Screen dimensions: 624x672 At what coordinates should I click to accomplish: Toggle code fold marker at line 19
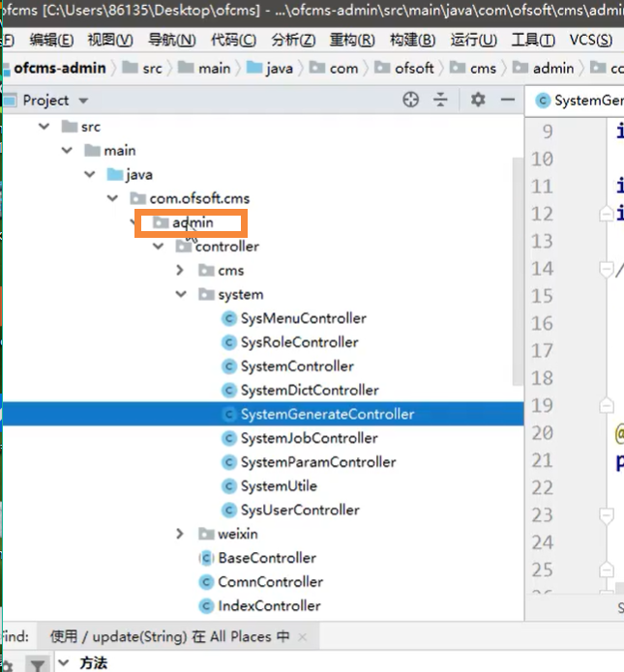(606, 405)
